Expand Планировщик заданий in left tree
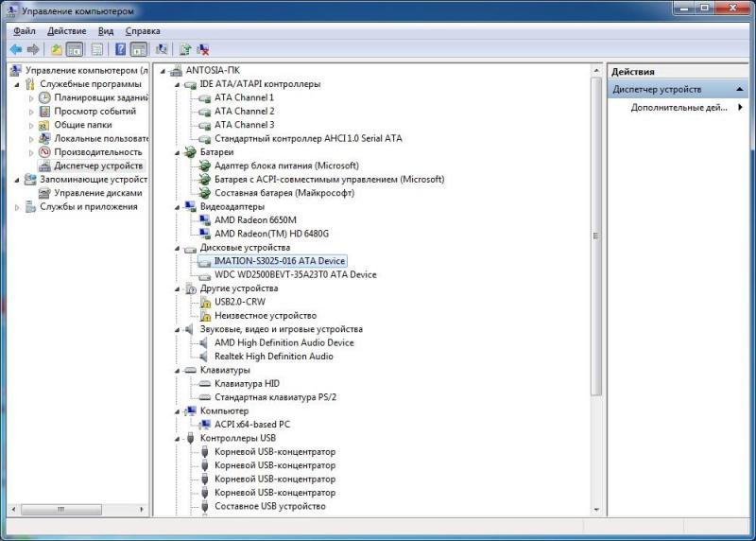Viewport: 756px width, 541px height. [x=31, y=97]
